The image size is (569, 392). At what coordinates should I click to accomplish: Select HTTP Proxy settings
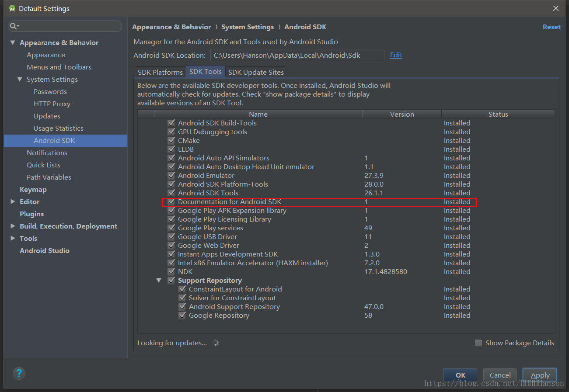coord(52,104)
